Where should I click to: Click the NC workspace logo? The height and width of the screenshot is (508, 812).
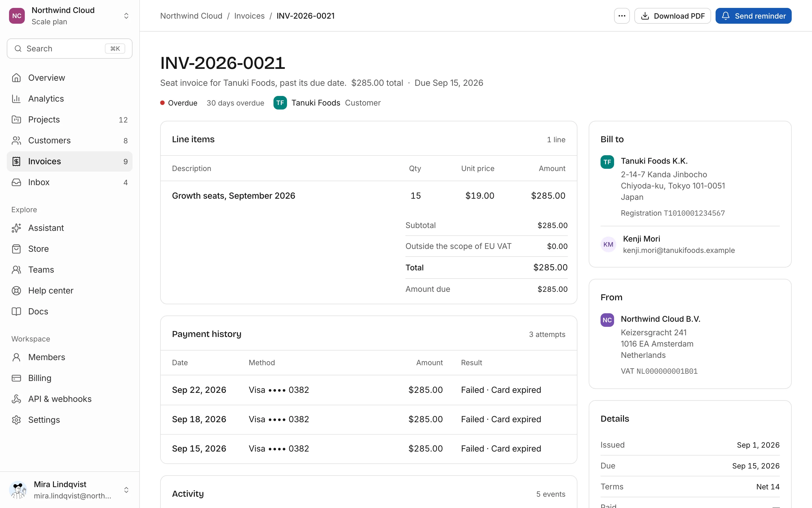pos(17,16)
